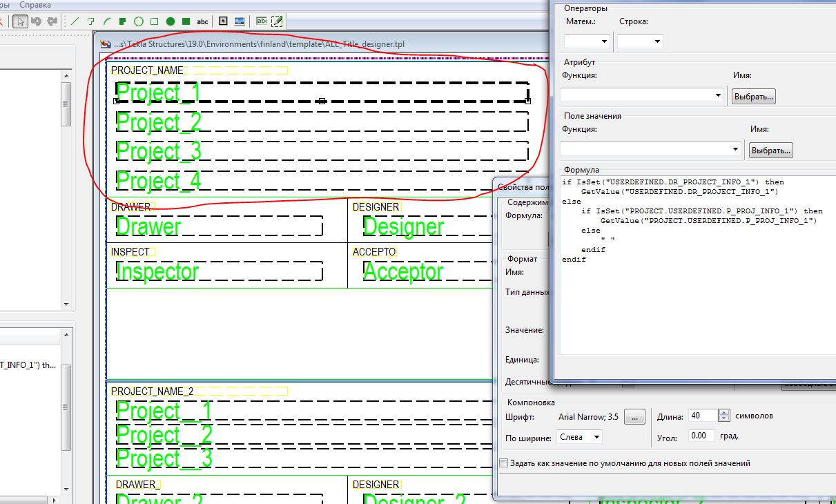
Task: Open the По ширине Слева dropdown
Action: coord(579,437)
